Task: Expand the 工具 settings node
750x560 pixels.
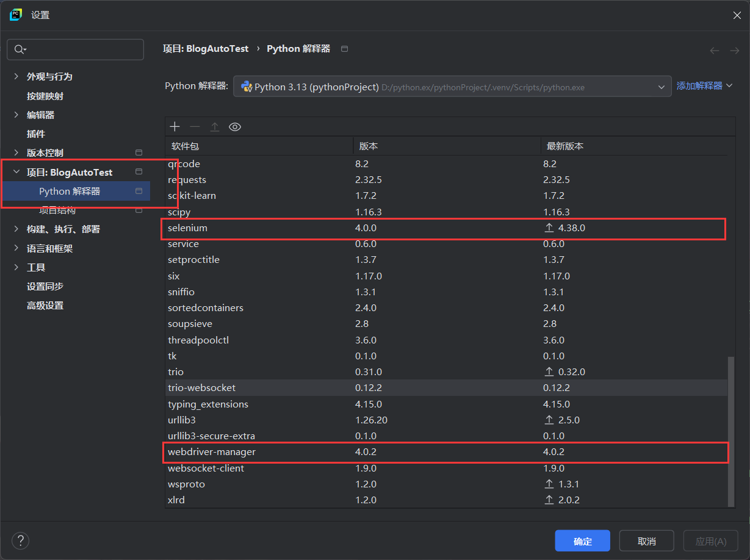Action: 16,267
